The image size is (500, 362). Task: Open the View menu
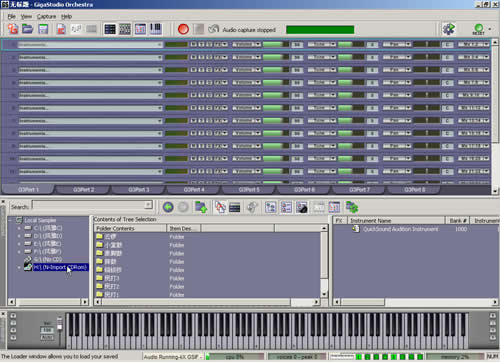(26, 16)
